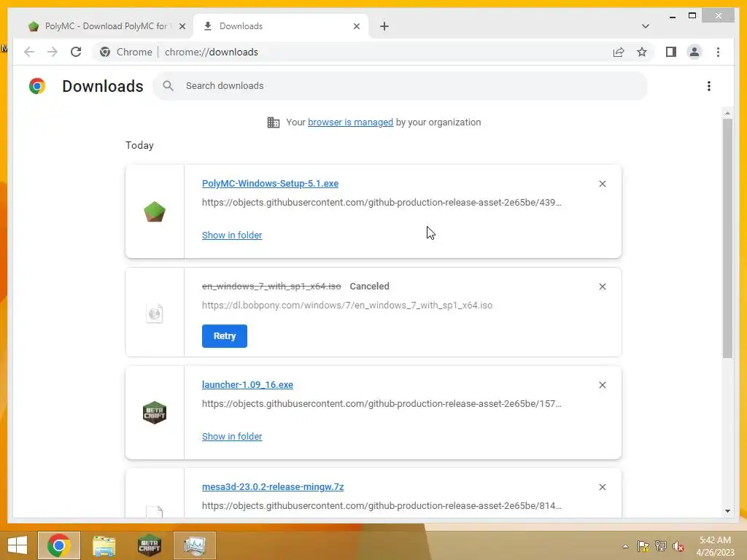Screen dimensions: 747x560
Task: Expand the tab search dropdown arrow
Action: point(645,26)
